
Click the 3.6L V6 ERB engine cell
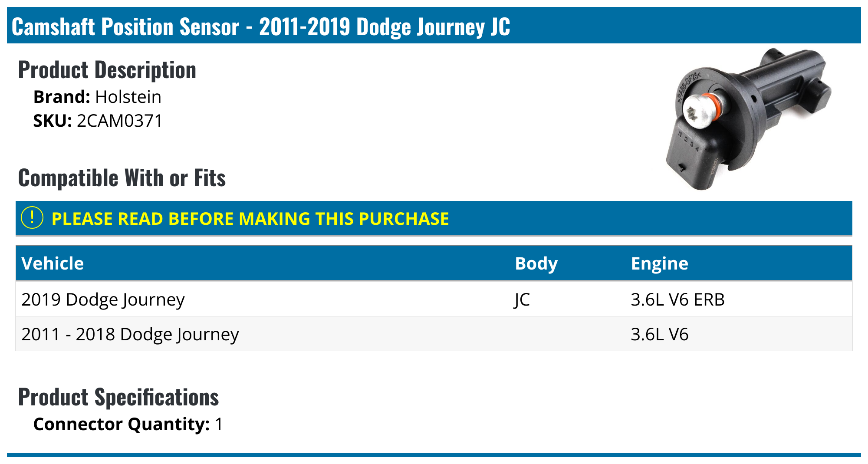click(677, 299)
